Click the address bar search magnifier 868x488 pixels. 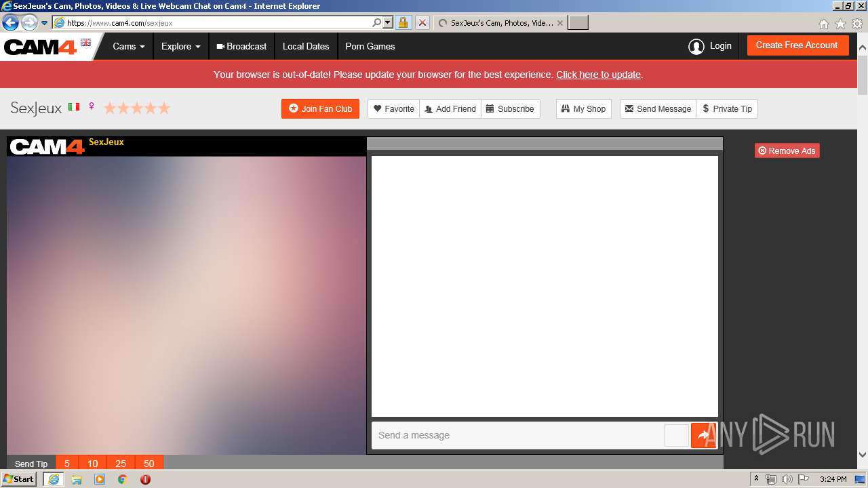[376, 22]
